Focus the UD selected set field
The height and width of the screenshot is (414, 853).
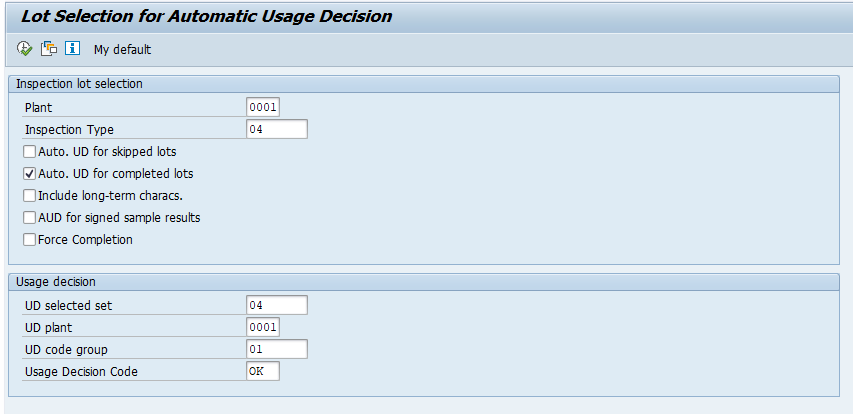277,305
